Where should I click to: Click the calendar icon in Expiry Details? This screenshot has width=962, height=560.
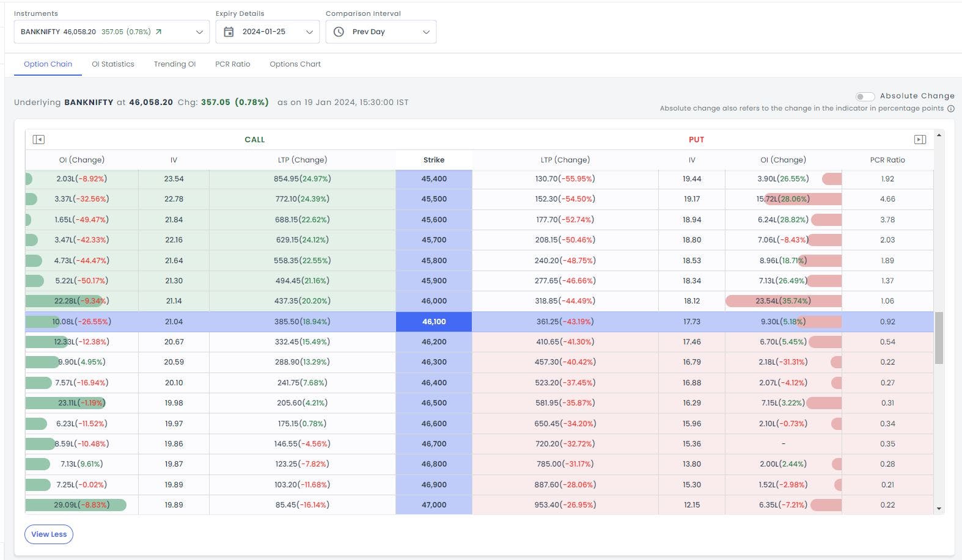(229, 32)
